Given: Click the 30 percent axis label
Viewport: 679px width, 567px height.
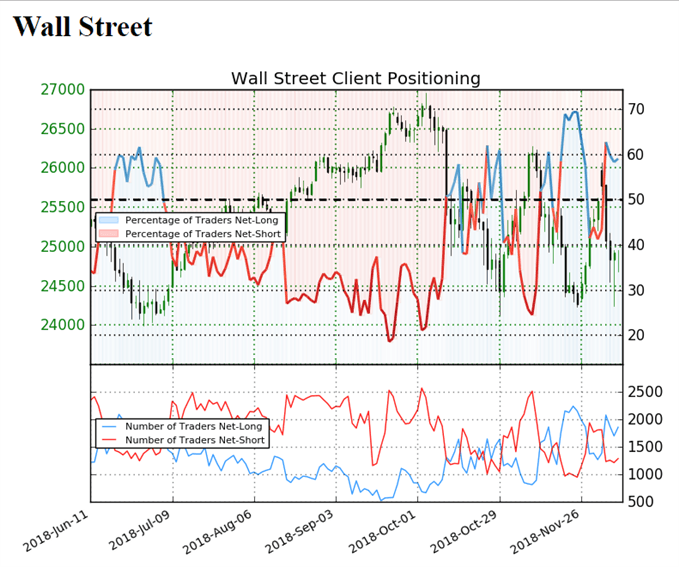Looking at the screenshot, I should (x=636, y=290).
